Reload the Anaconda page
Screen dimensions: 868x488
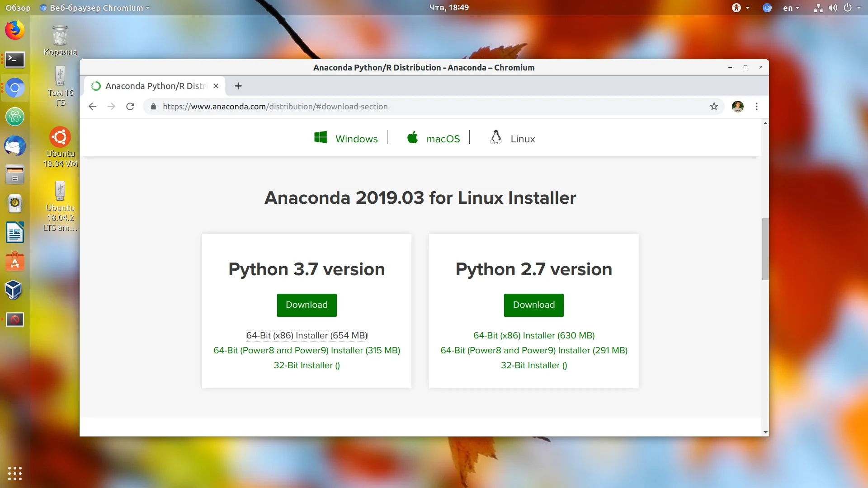click(130, 107)
